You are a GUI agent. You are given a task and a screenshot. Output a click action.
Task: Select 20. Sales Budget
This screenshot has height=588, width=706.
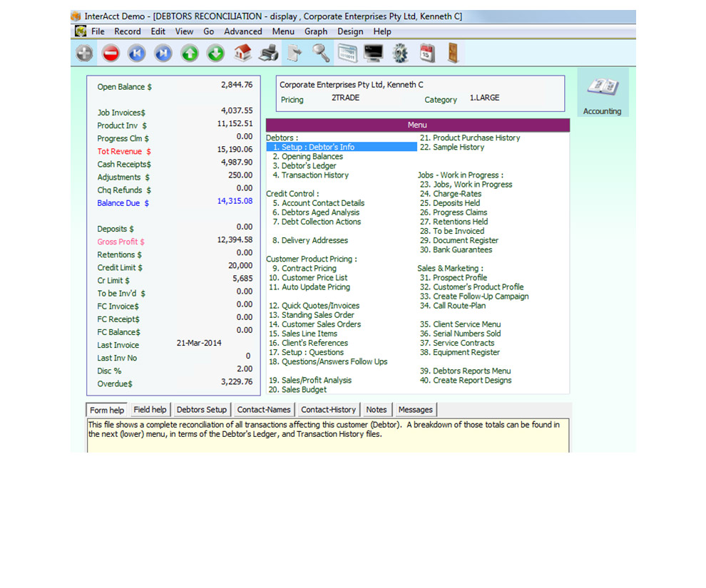tap(297, 390)
